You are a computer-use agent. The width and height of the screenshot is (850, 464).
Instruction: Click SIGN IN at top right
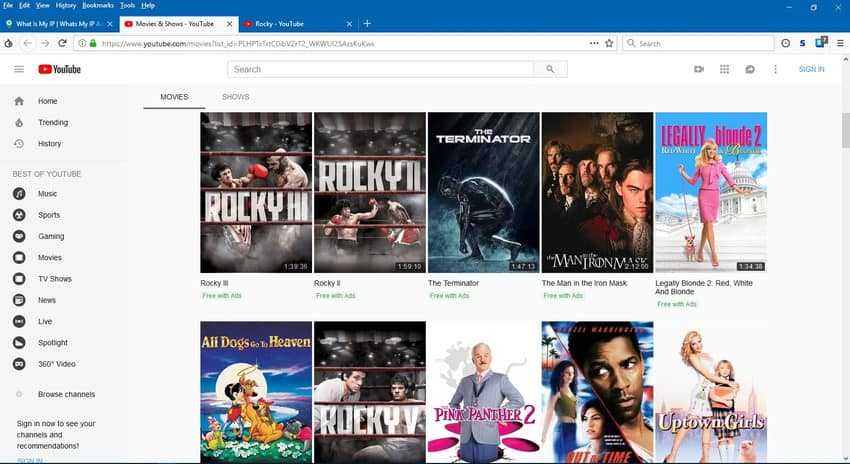(x=812, y=69)
